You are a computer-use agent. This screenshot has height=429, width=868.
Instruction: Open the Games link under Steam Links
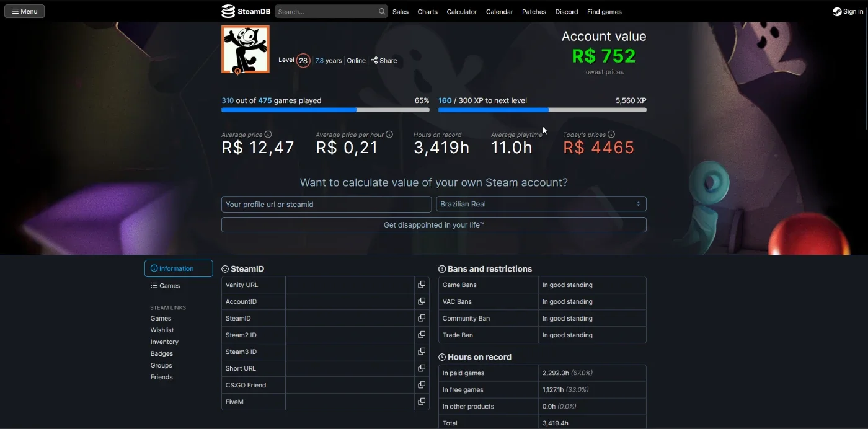point(161,318)
